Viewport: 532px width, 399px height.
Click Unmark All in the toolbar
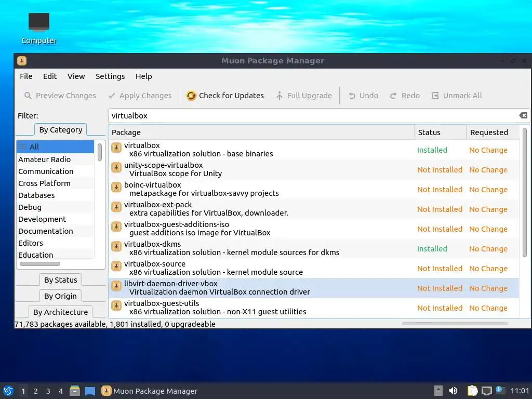tap(457, 96)
